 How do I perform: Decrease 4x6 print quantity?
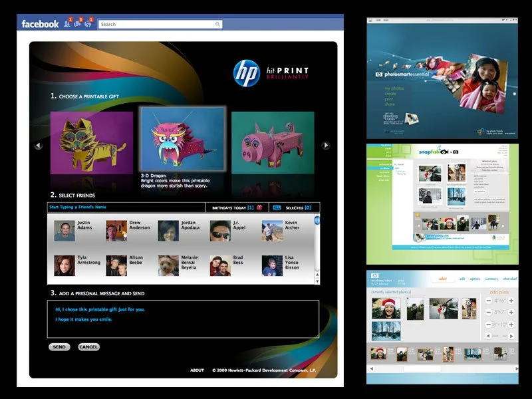coord(489,301)
